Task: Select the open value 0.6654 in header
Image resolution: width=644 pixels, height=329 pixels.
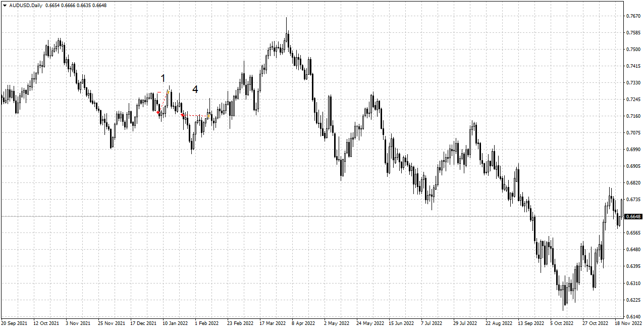Action: click(52, 5)
